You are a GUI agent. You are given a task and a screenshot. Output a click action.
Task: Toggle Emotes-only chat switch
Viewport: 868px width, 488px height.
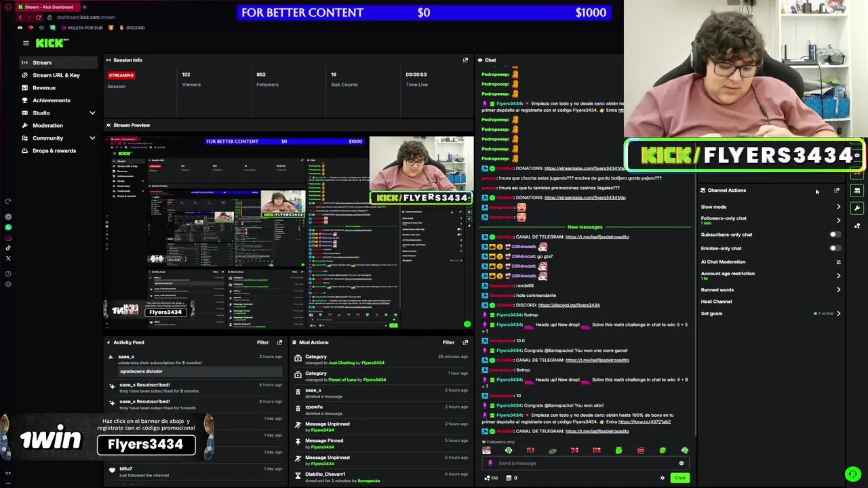point(835,248)
